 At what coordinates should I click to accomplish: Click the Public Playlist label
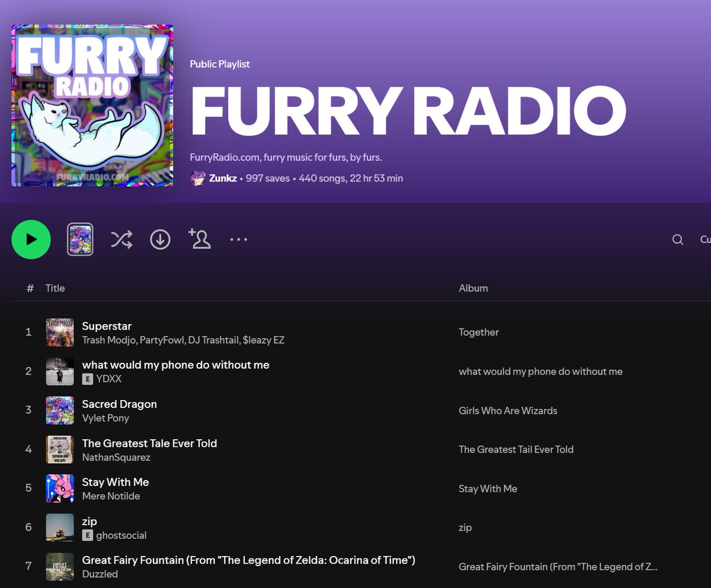pyautogui.click(x=220, y=64)
